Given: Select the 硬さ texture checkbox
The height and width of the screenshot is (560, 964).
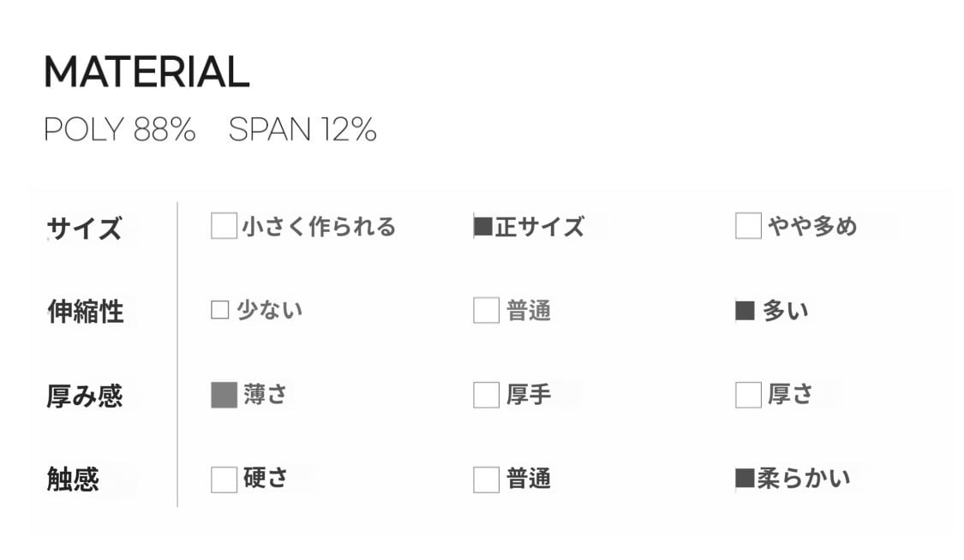Looking at the screenshot, I should pyautogui.click(x=224, y=480).
